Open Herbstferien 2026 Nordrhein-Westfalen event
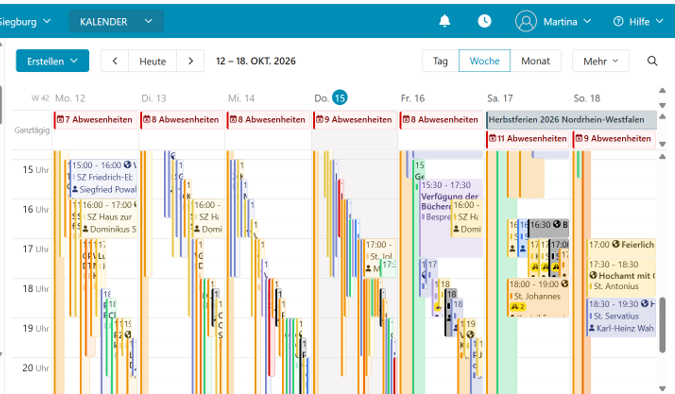 (571, 120)
